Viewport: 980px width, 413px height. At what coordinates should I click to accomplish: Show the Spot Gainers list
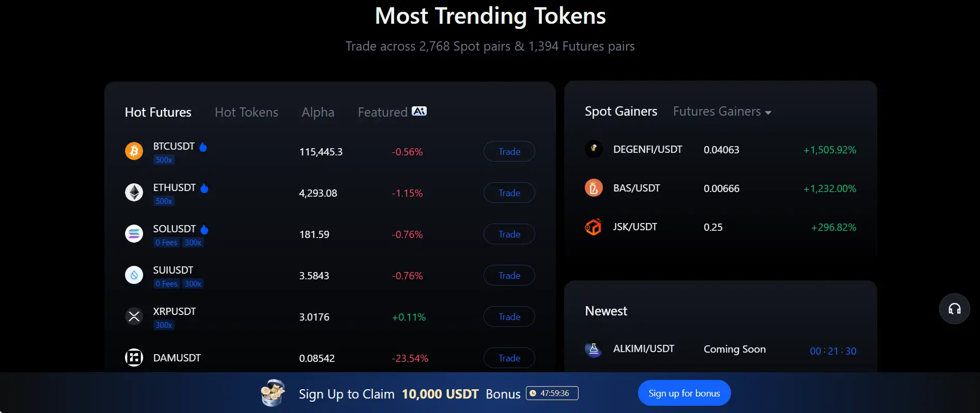(x=621, y=112)
